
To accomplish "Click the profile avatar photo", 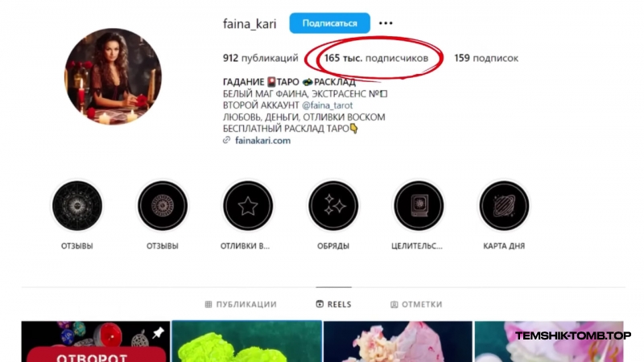I will (113, 76).
